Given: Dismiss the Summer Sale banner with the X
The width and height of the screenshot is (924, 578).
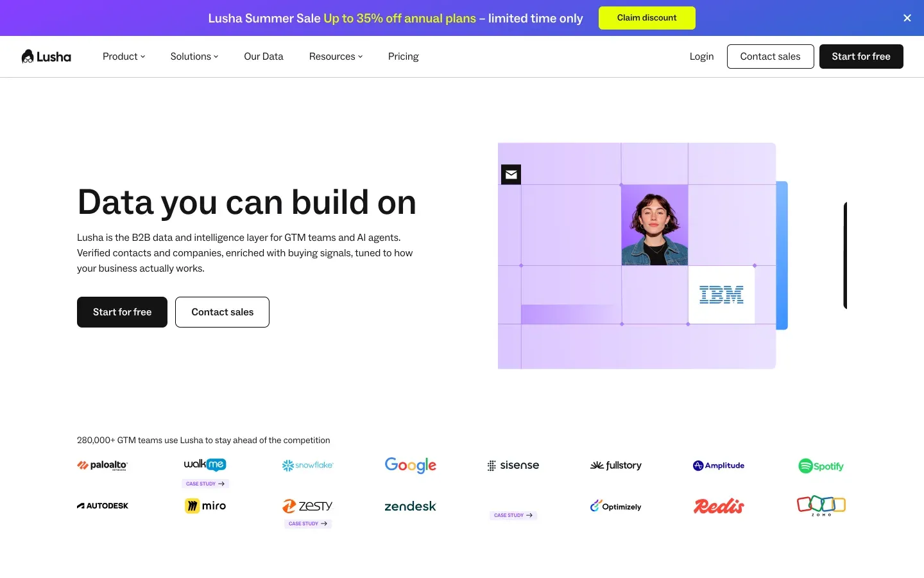Looking at the screenshot, I should tap(907, 18).
